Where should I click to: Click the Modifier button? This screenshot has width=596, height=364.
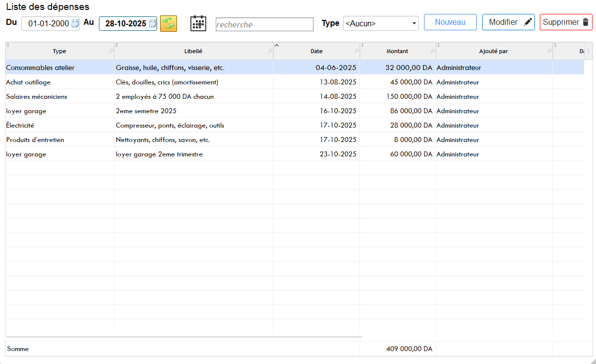tap(508, 22)
